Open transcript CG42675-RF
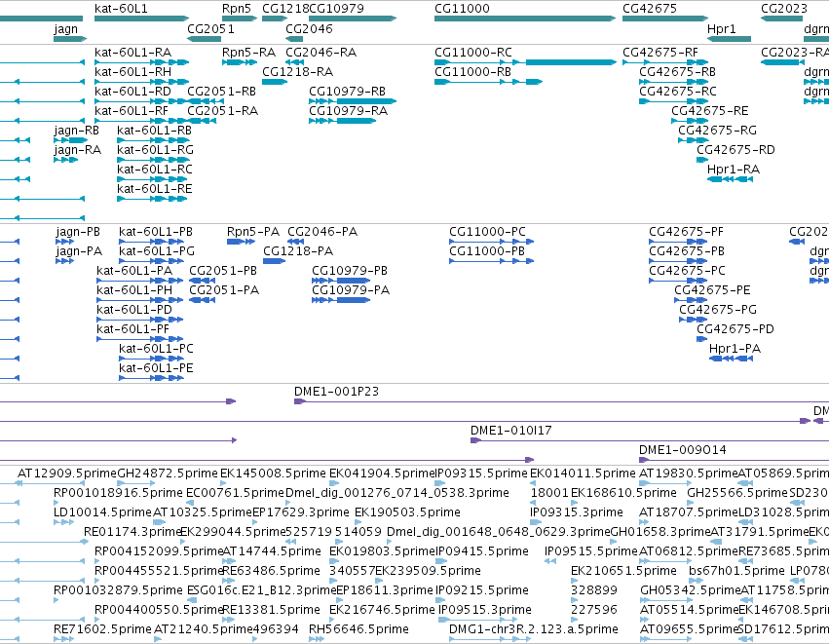This screenshot has height=644, width=829. pos(660,53)
